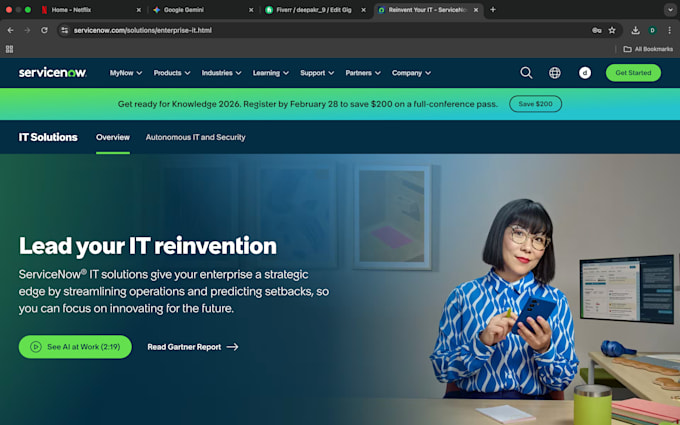Open the apps grid icon in bookmarks bar

point(9,49)
